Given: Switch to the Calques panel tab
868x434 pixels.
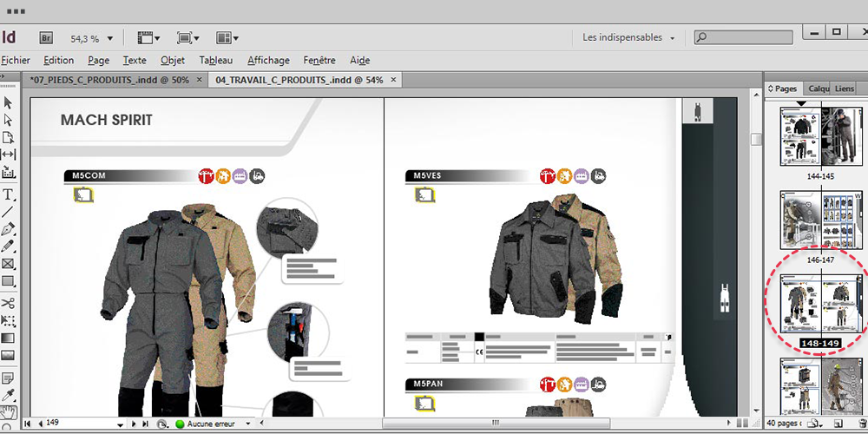Looking at the screenshot, I should click(818, 89).
